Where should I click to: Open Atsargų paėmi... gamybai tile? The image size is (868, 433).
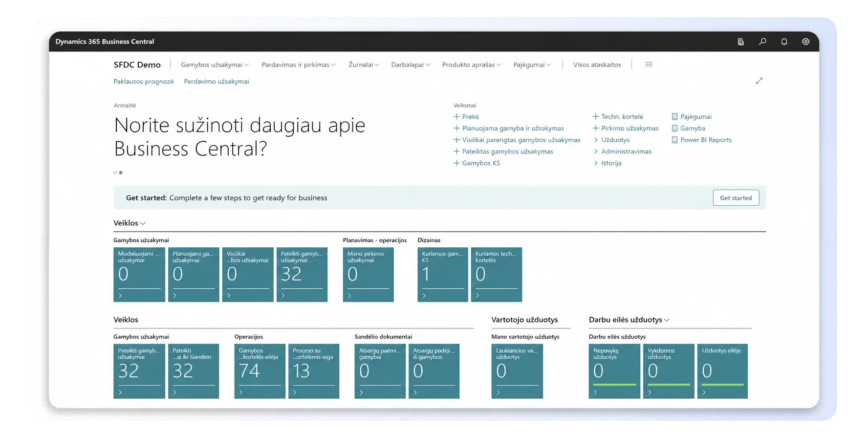[380, 371]
